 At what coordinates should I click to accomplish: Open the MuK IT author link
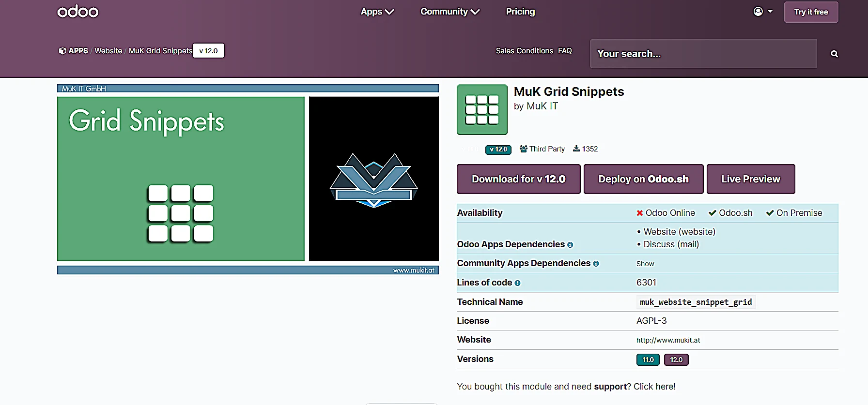tap(542, 106)
